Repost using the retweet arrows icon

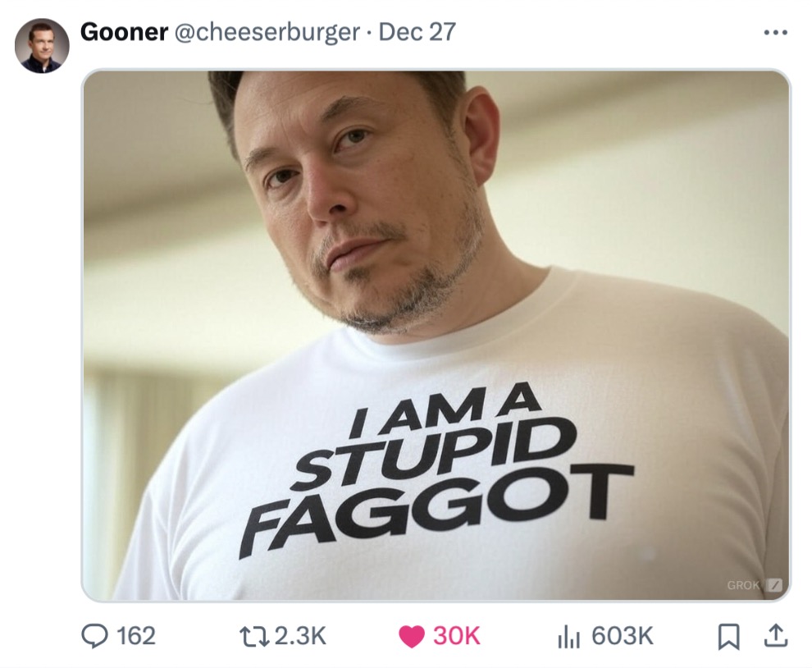pos(254,636)
